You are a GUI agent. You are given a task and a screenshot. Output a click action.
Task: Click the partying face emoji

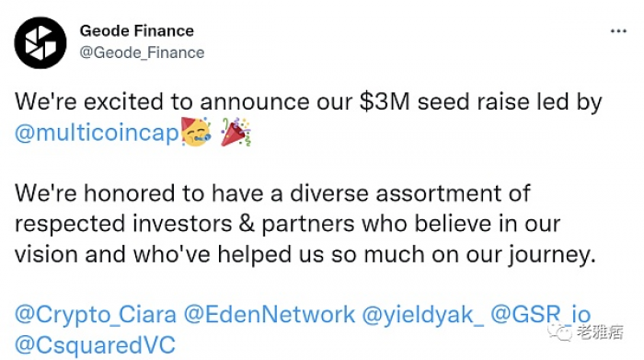(x=196, y=132)
